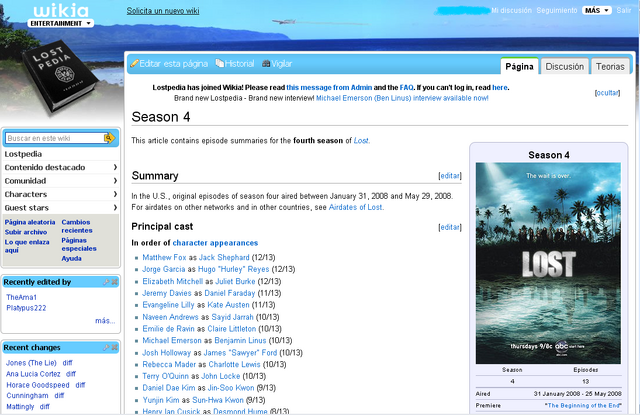Click the pencil icon for Editar esta página
Viewport: 640px width, 415px height.
(134, 64)
